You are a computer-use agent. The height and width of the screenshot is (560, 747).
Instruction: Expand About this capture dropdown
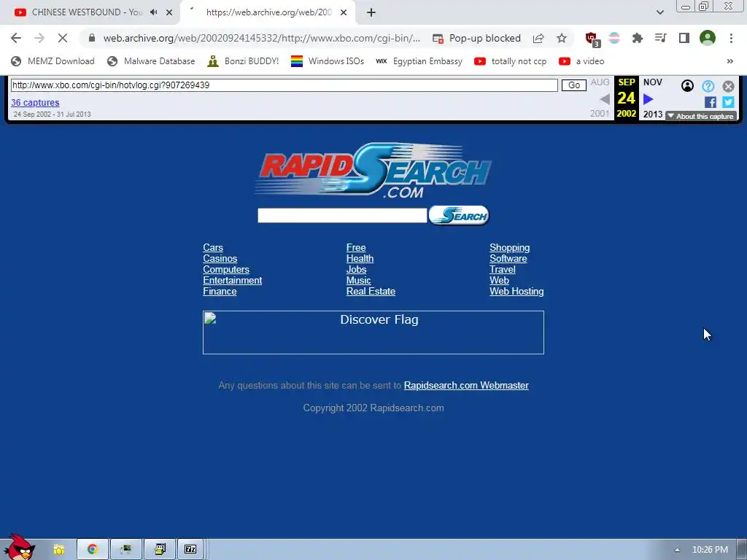(x=701, y=116)
